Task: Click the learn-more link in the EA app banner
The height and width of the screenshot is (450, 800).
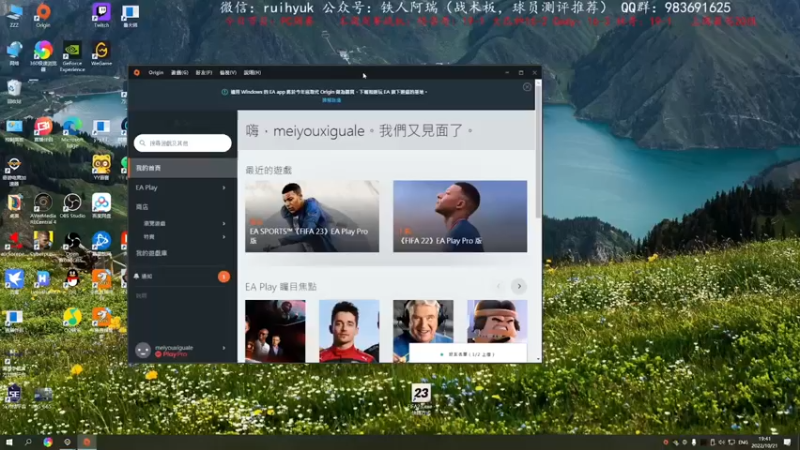Action: (x=332, y=100)
